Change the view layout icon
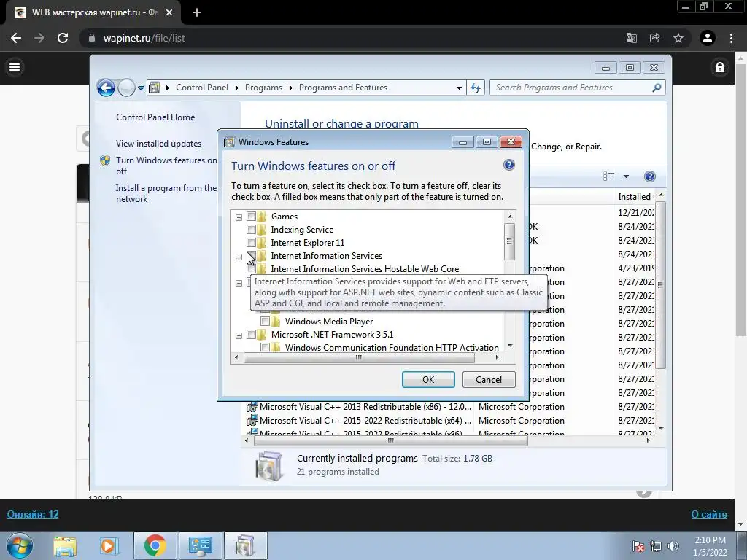Viewport: 747px width, 560px height. point(609,176)
